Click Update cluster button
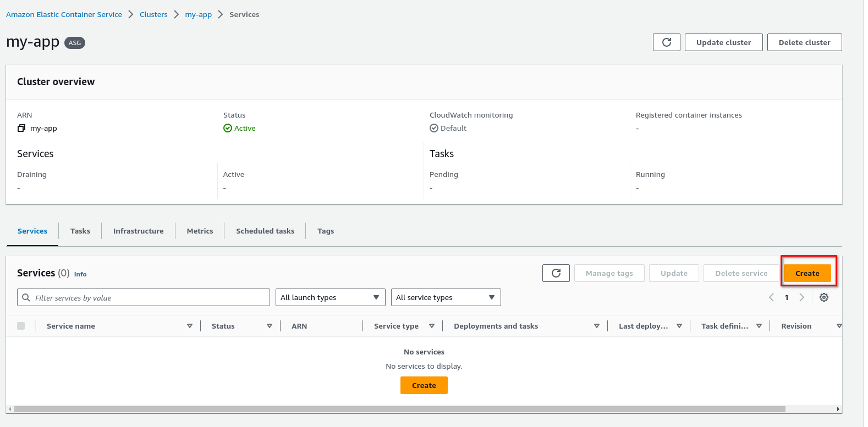This screenshot has width=868, height=427. point(723,42)
